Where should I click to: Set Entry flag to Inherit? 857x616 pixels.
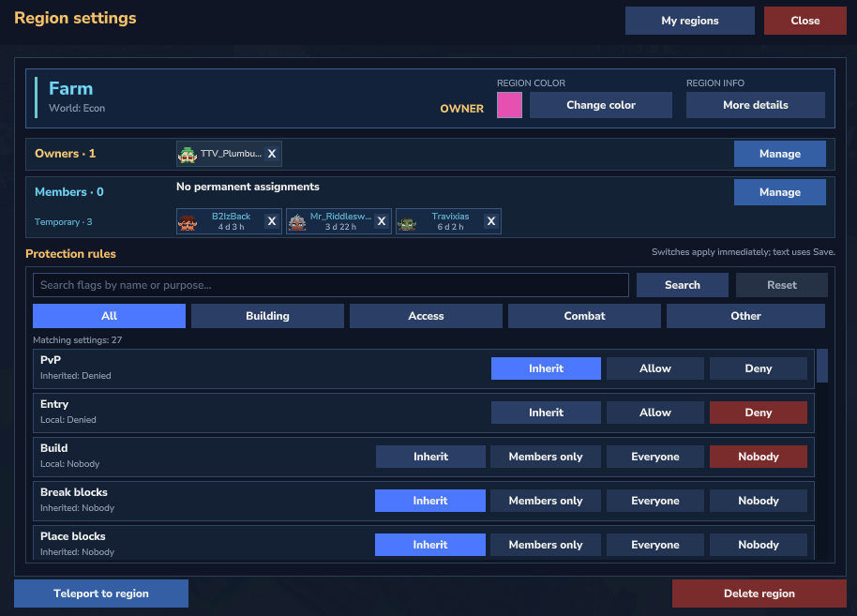546,413
